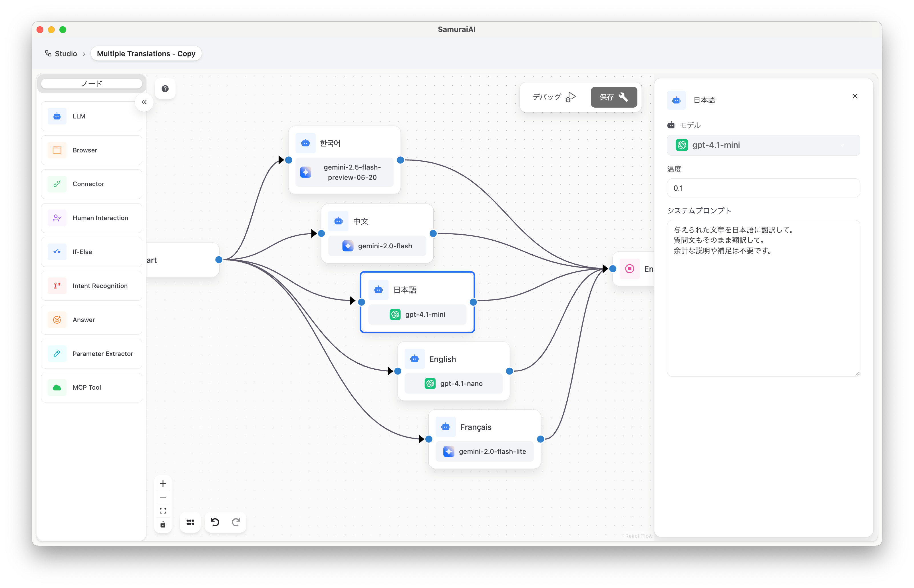
Task: Click the undo arrow icon
Action: [215, 522]
